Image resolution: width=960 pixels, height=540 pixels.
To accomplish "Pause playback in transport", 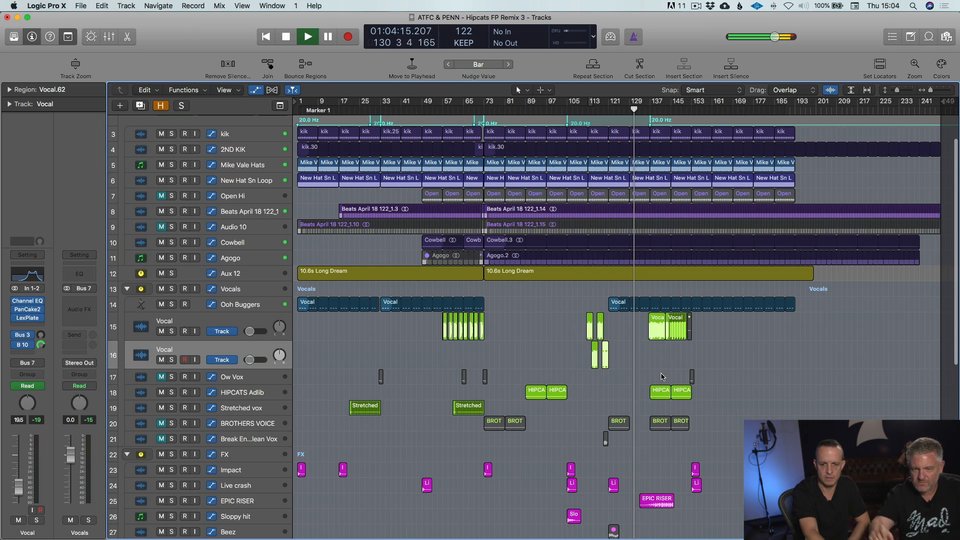I will click(x=328, y=37).
